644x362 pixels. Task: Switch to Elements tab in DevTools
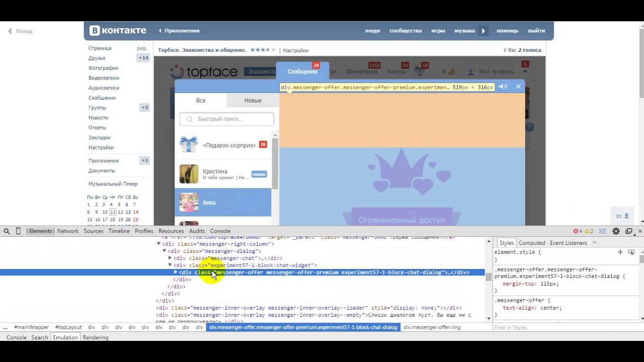point(41,231)
